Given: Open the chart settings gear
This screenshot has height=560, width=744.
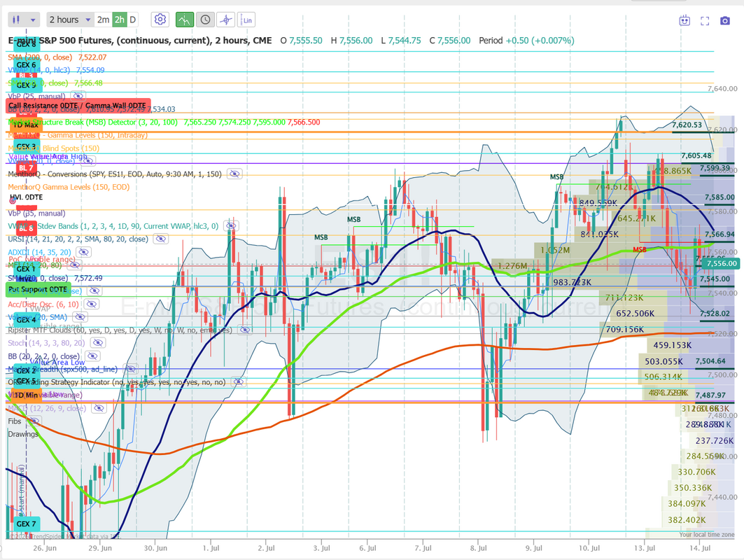Looking at the screenshot, I should pos(160,20).
